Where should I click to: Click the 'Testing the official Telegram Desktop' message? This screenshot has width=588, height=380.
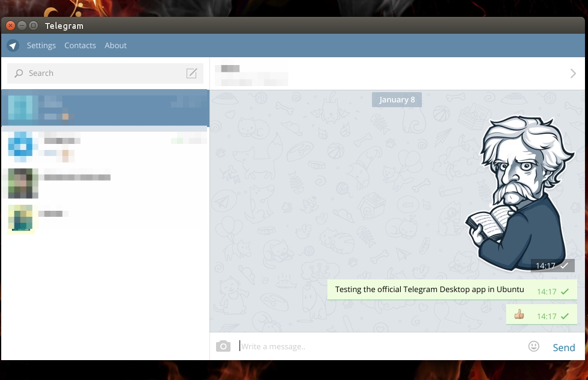(x=429, y=290)
